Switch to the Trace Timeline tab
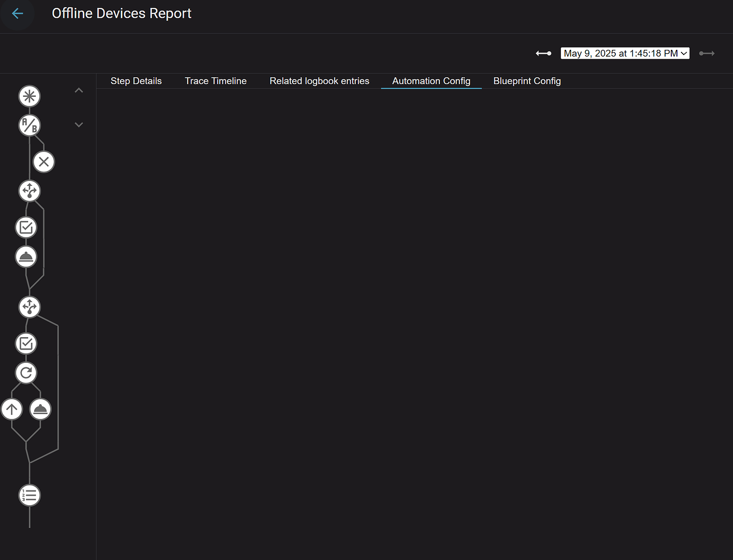 215,81
